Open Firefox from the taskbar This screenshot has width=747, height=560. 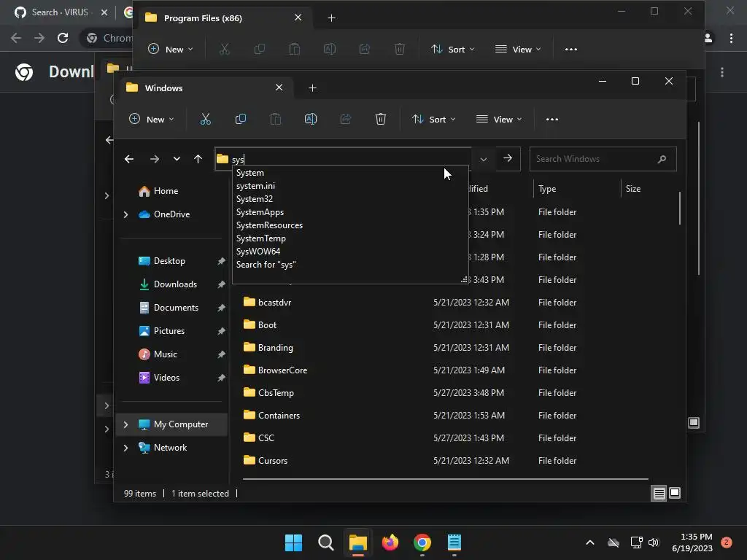390,542
